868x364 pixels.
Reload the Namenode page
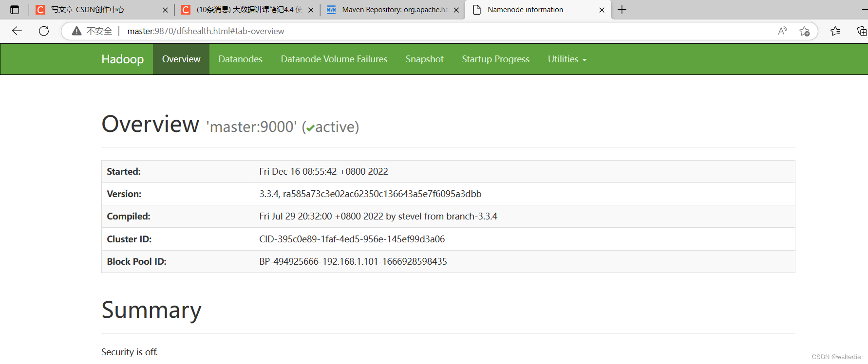[44, 31]
